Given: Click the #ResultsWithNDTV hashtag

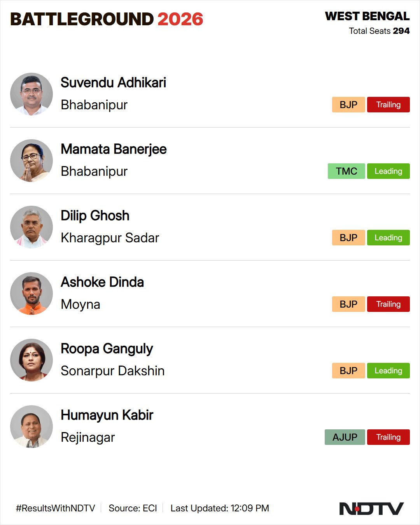Looking at the screenshot, I should point(56,508).
